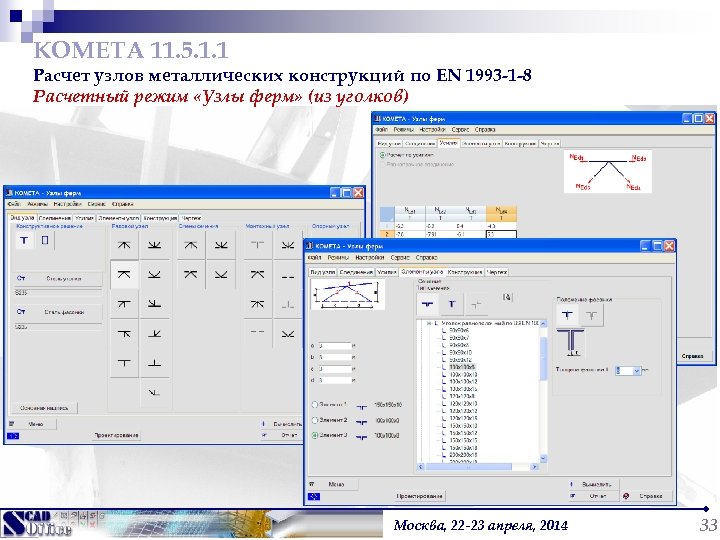Image resolution: width=720 pixels, height=540 pixels.
Task: Select 150x150x18 angle in section tree
Action: pyautogui.click(x=463, y=448)
